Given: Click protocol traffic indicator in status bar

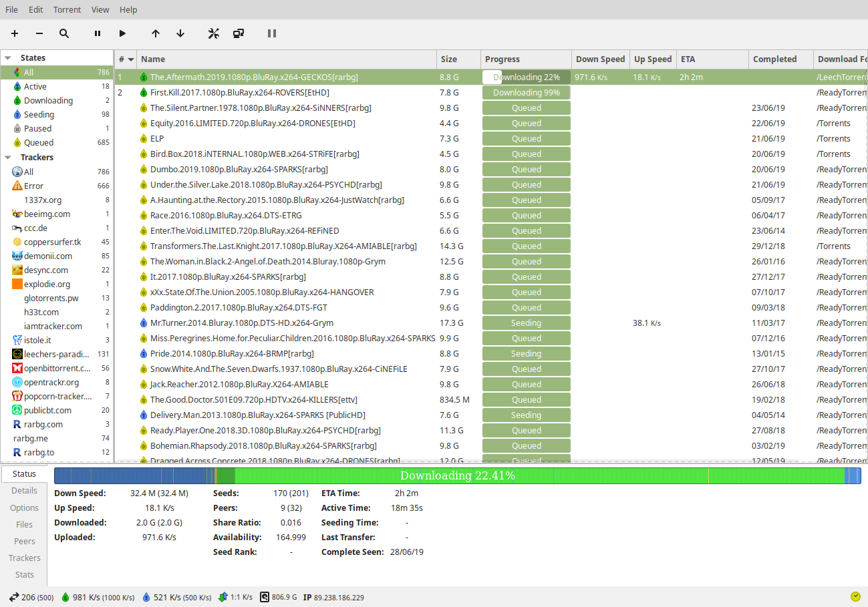Looking at the screenshot, I should (235, 597).
